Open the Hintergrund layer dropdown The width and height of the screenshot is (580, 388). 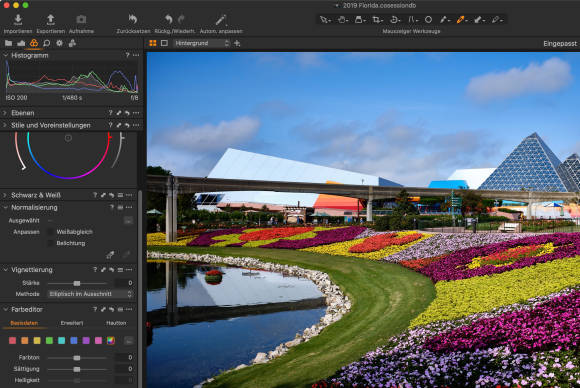pos(202,43)
